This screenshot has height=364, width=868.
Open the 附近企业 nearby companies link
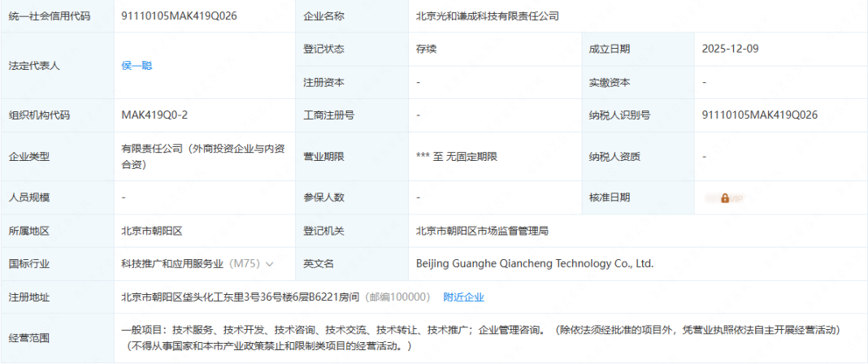tap(463, 297)
